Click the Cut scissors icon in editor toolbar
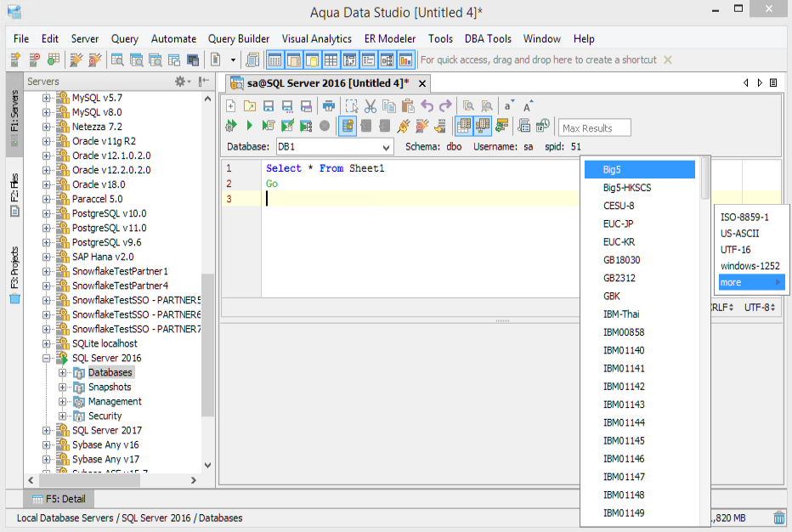 [370, 106]
